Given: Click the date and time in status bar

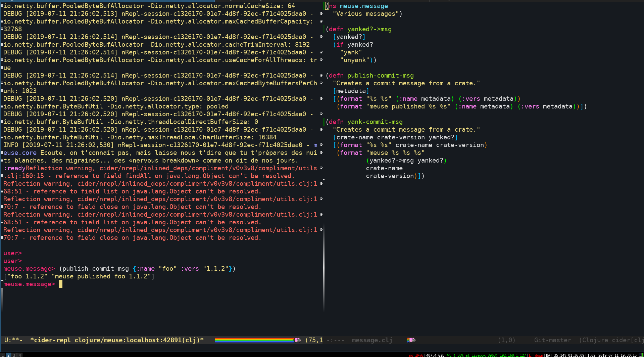Looking at the screenshot, I should (617, 355).
